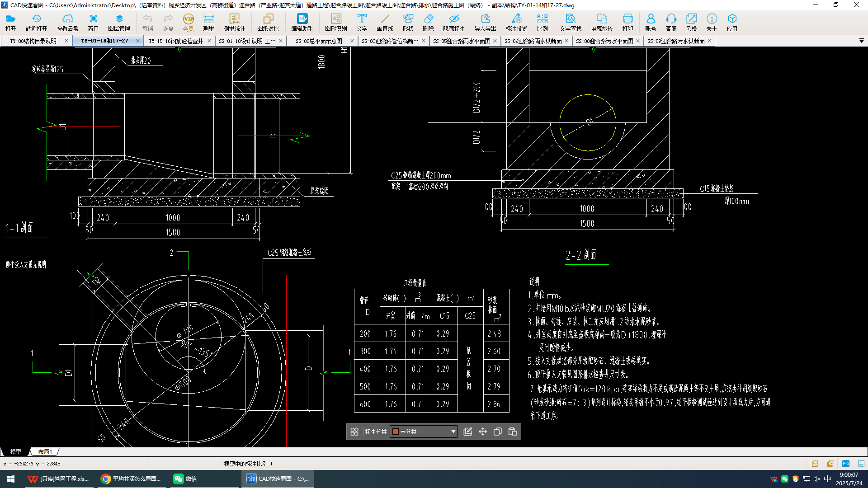Click the annotation grid icon beside 标注分类
This screenshot has height=488, width=868.
pyautogui.click(x=354, y=432)
